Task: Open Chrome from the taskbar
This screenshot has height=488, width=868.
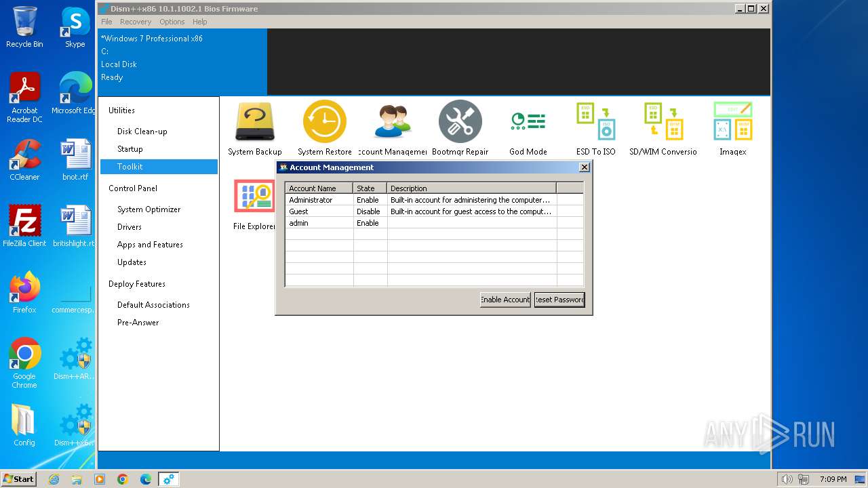Action: (123, 479)
